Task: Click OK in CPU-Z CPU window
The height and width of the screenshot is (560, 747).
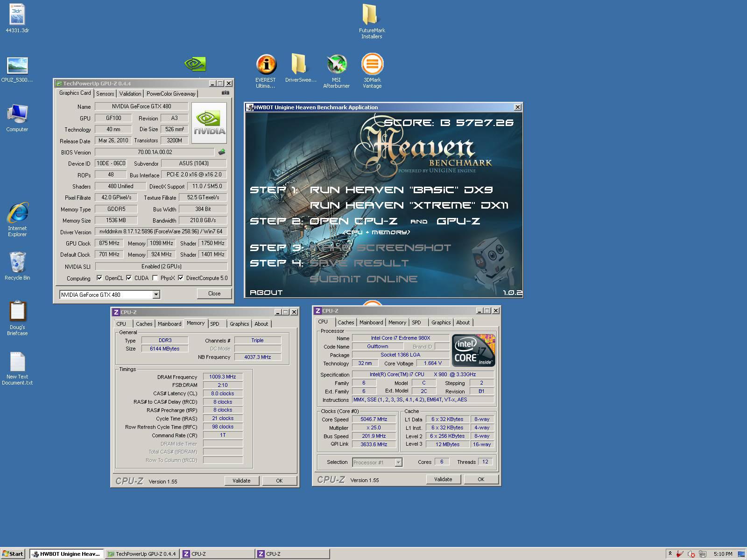Action: pyautogui.click(x=481, y=479)
